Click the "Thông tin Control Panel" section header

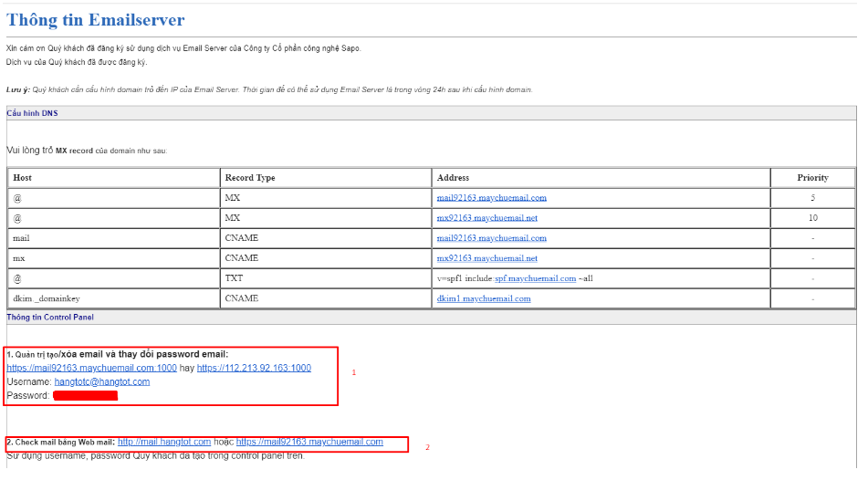tap(50, 317)
